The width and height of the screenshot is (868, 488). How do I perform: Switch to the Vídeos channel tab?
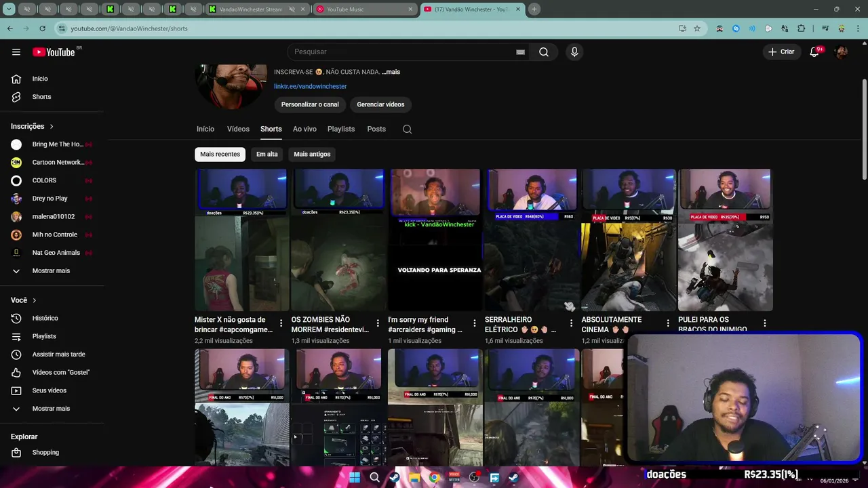(x=238, y=129)
